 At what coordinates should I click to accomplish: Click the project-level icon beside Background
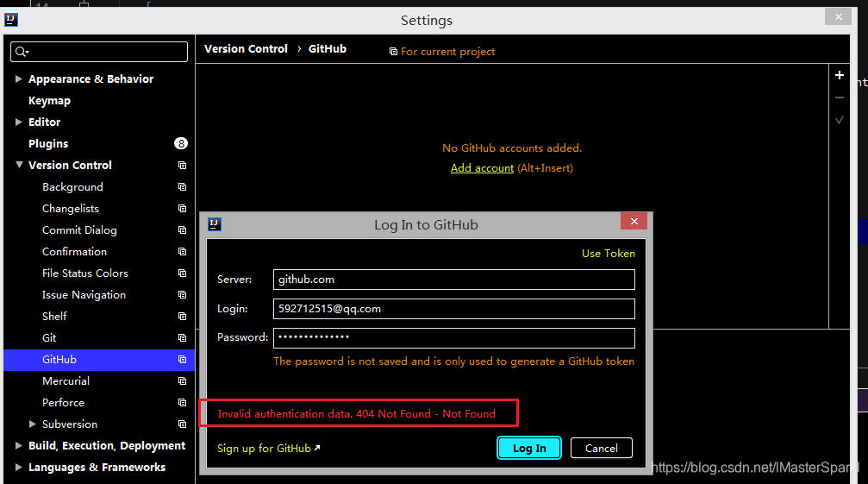click(x=182, y=186)
